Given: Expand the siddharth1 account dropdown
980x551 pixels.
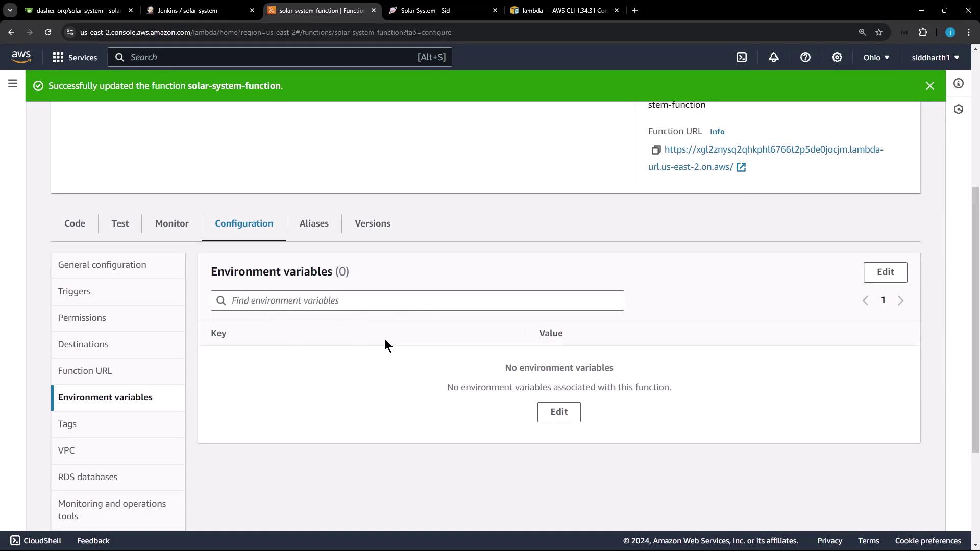Looking at the screenshot, I should [x=935, y=58].
